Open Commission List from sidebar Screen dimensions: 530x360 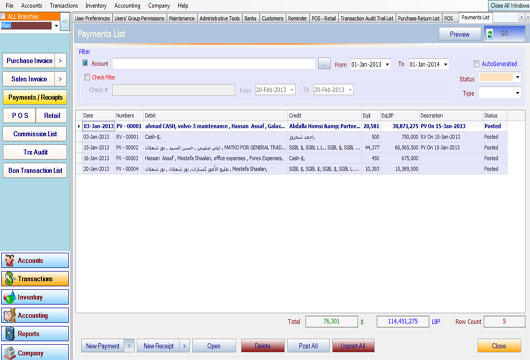pos(35,134)
